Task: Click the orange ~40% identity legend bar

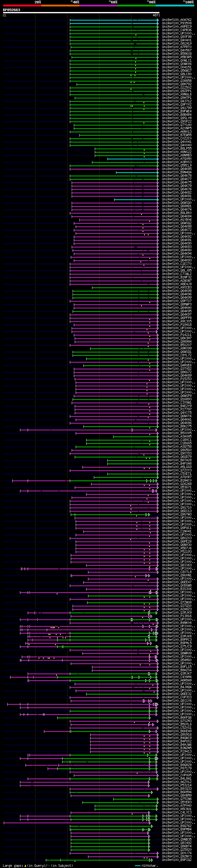Action: click(x=61, y=6)
